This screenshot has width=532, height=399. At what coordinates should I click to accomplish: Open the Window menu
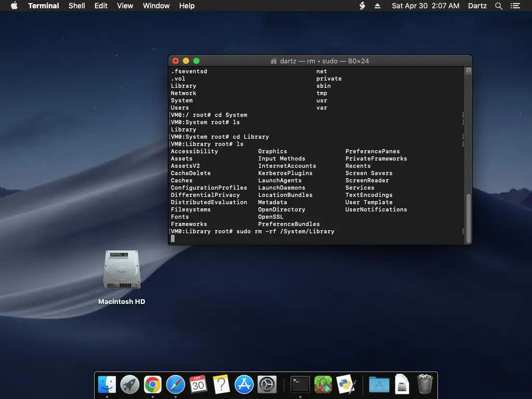coord(156,6)
